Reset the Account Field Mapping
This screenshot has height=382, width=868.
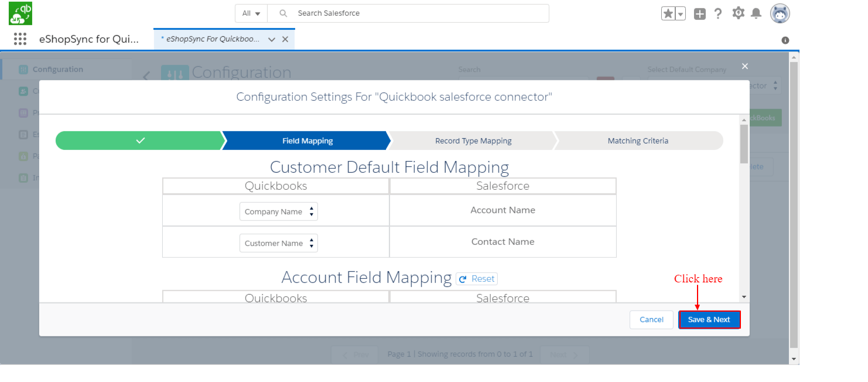pos(477,279)
